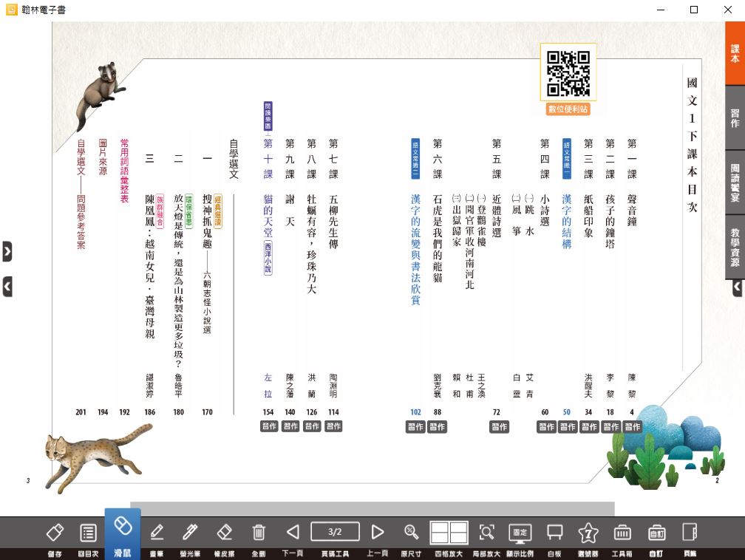This screenshot has height=560, width=745.
Task: Collapse the left panel with back arrow
Action: (7, 287)
